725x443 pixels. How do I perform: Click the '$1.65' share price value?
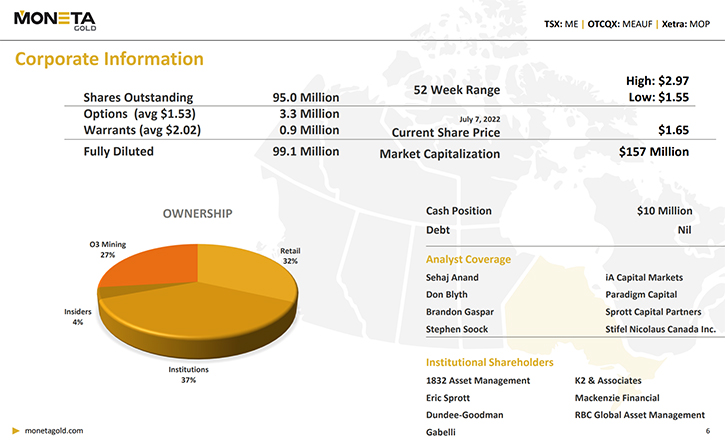pyautogui.click(x=674, y=130)
